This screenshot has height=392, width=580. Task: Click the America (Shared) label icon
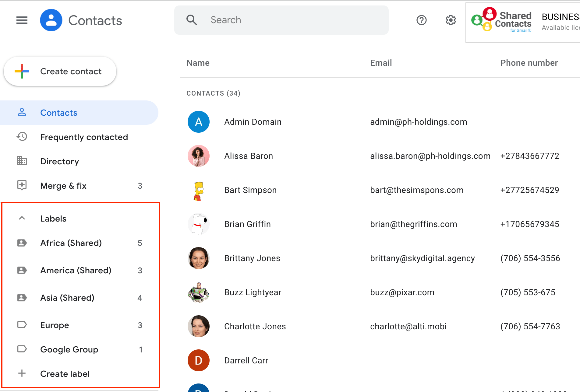click(22, 270)
